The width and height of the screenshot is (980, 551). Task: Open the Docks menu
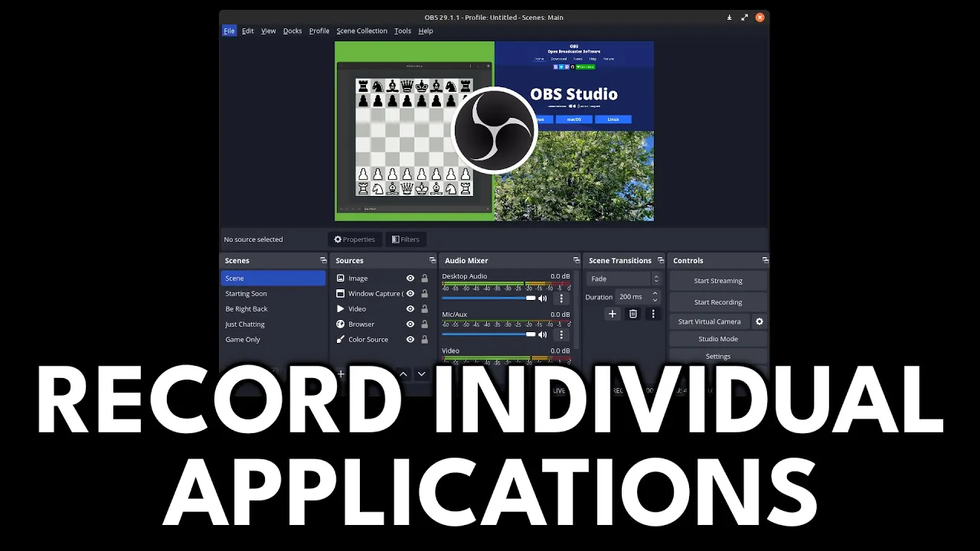pos(292,31)
